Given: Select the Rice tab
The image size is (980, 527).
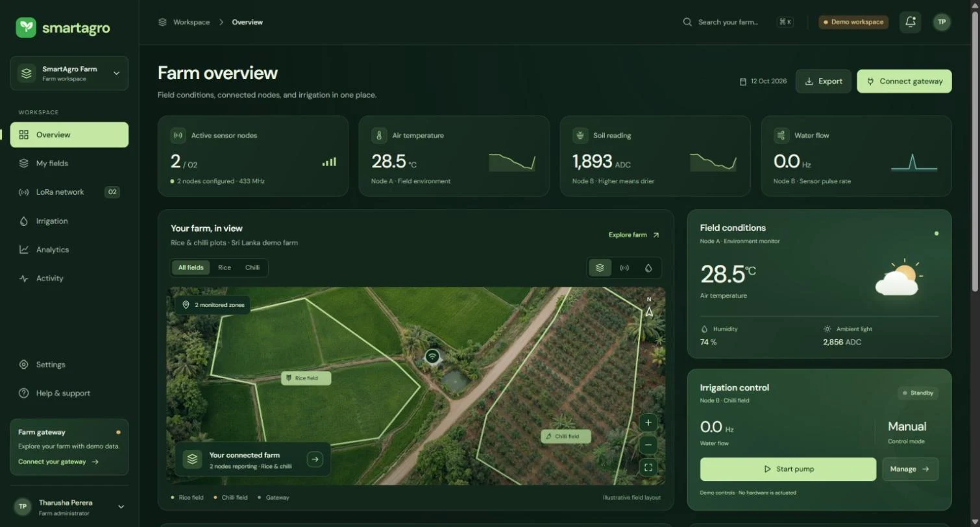Looking at the screenshot, I should (x=225, y=267).
